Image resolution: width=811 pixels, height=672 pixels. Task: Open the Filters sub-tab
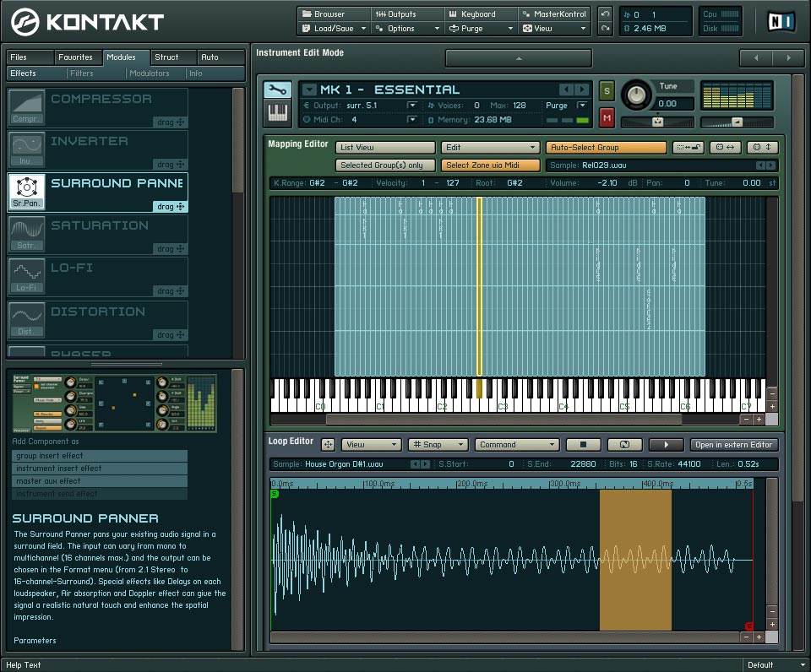[x=82, y=73]
